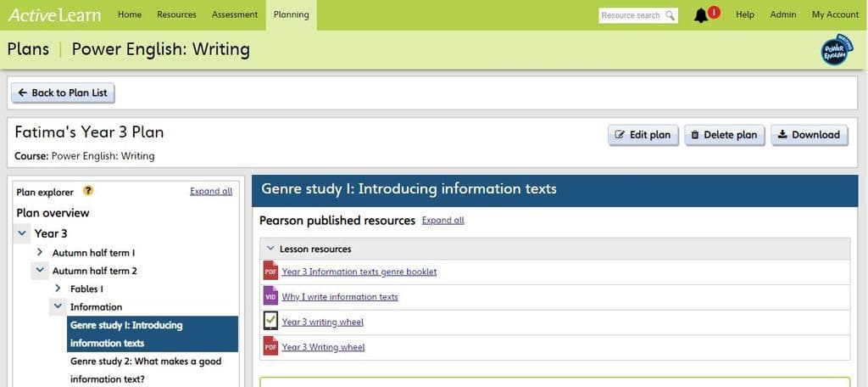Open the Resources menu tab

(176, 14)
